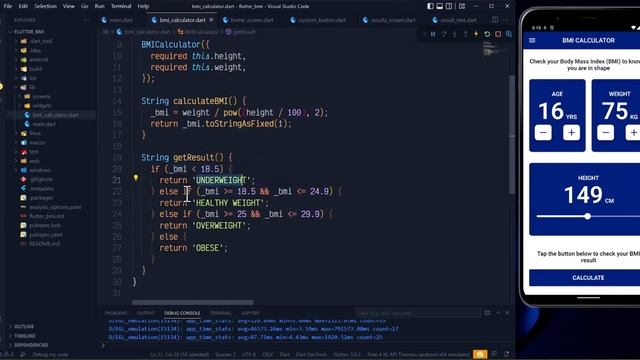Close the bmi_calculator.dart tab
Screen dimensions: 640x360
211,20
